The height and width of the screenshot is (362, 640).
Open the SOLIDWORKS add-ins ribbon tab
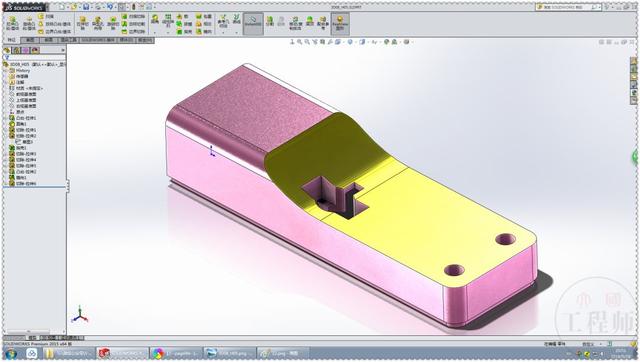(98, 40)
